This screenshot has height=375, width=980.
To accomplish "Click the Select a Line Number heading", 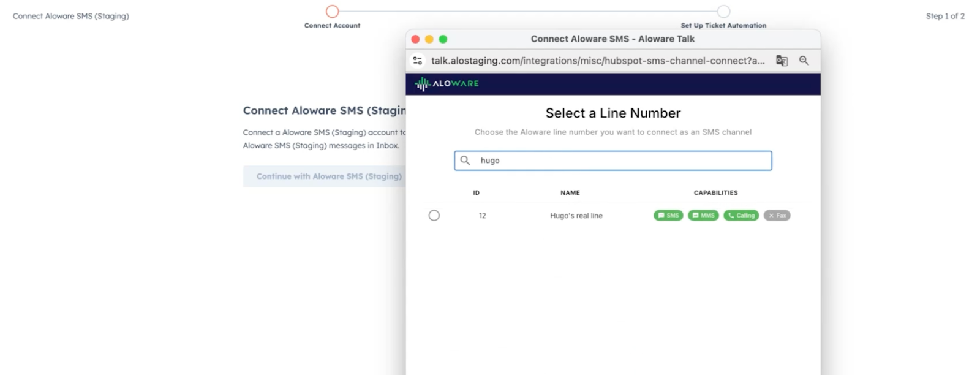I will 612,113.
